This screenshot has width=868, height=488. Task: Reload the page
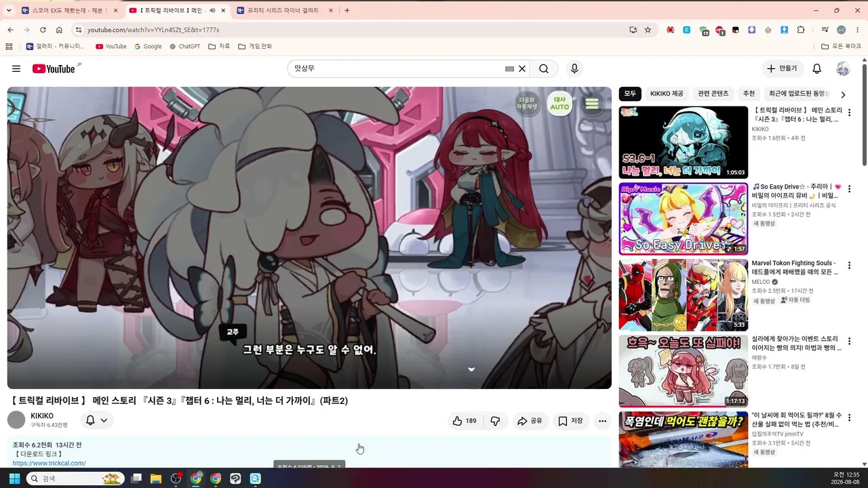click(x=43, y=30)
